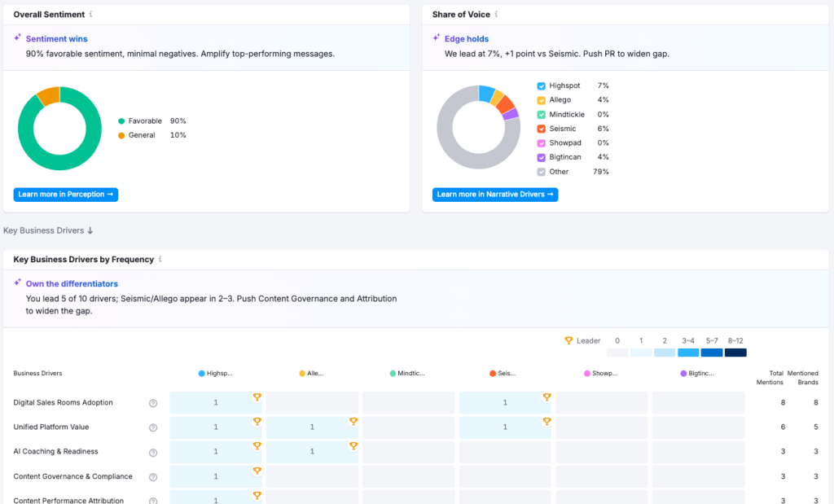
Task: Disable the Other checkbox in legend
Action: tap(542, 172)
